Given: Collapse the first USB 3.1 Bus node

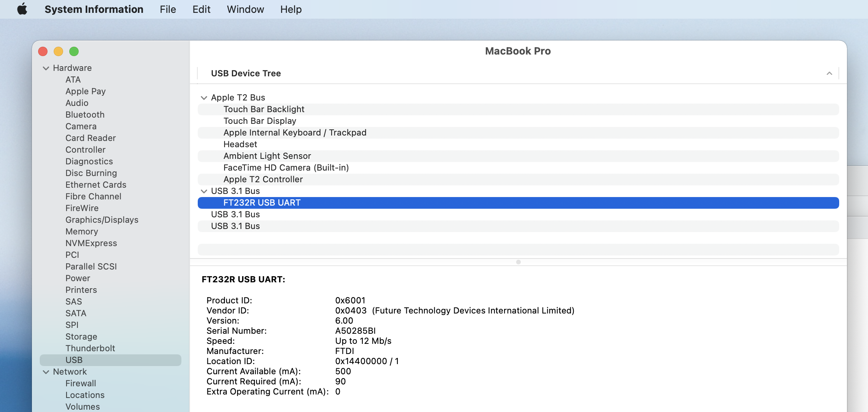Looking at the screenshot, I should (x=204, y=191).
